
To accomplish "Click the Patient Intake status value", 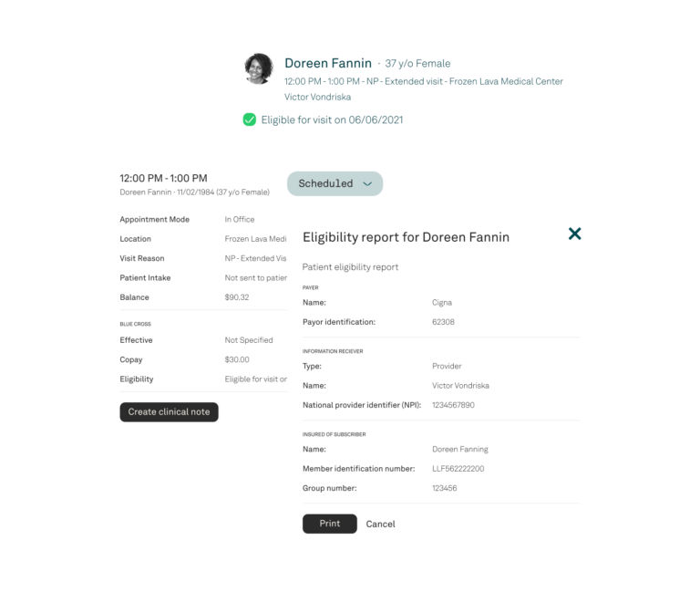I will pos(256,278).
